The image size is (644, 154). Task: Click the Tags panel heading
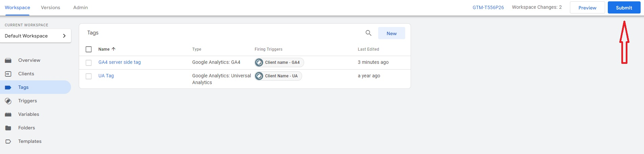point(93,33)
